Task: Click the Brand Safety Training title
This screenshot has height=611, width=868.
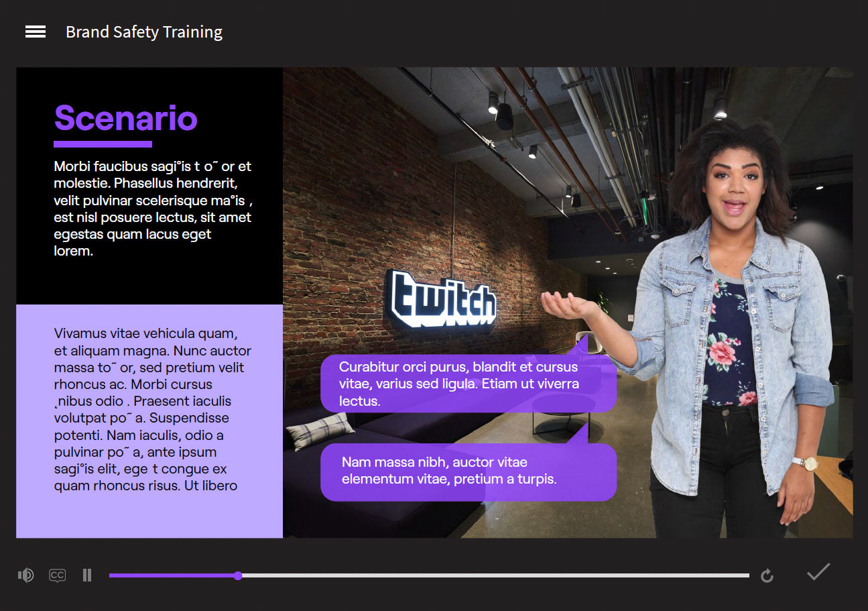Action: tap(144, 32)
